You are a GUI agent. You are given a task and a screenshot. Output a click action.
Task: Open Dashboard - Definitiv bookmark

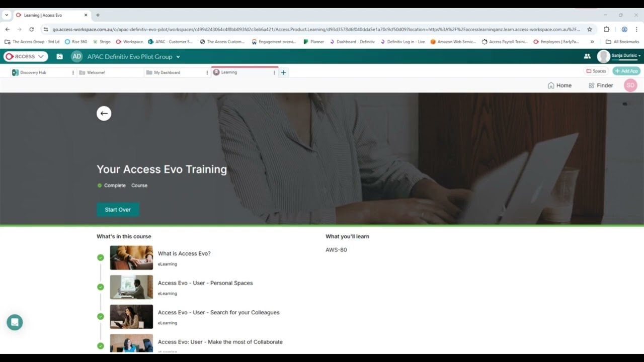pyautogui.click(x=352, y=42)
